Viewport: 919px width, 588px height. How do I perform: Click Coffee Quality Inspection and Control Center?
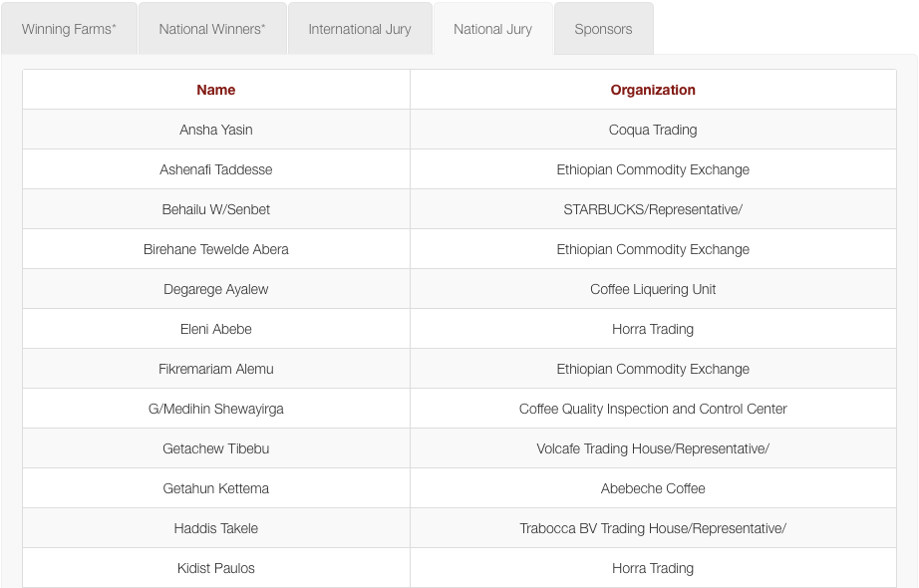coord(653,409)
